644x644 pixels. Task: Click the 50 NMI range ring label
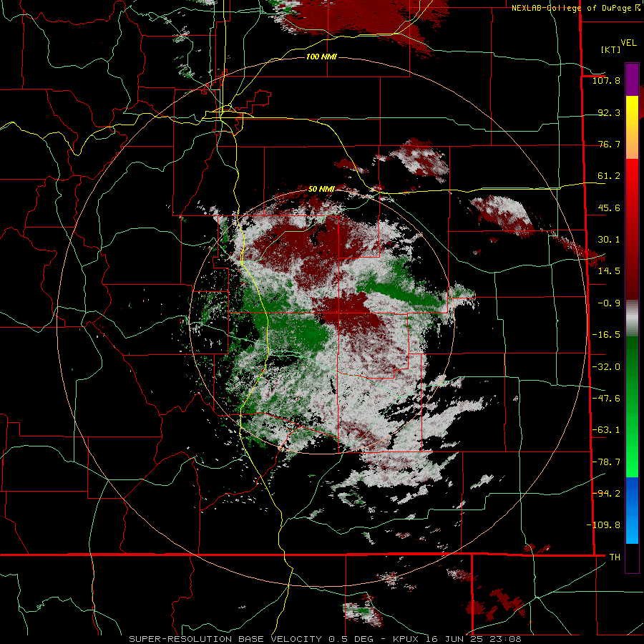(x=321, y=190)
